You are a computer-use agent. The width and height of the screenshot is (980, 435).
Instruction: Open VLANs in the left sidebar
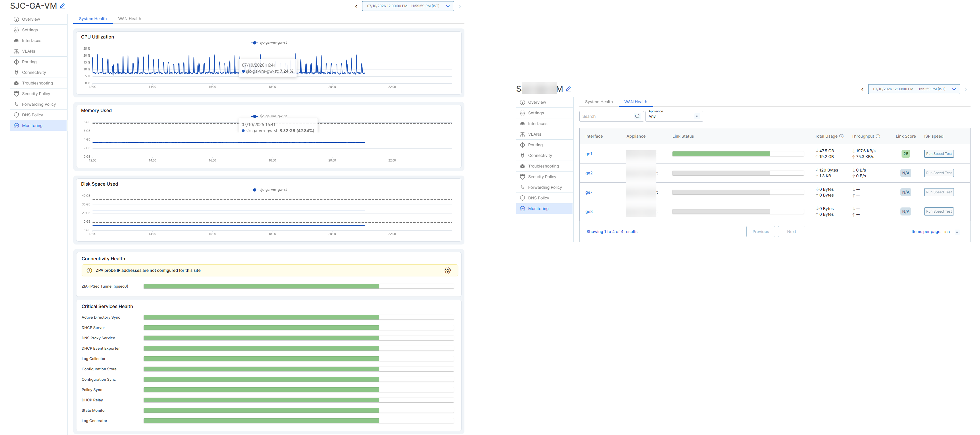tap(39, 51)
